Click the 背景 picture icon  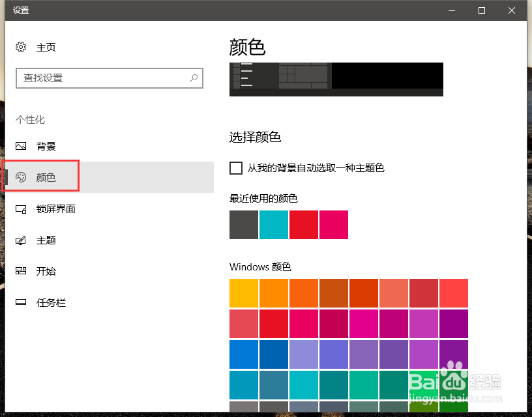tap(21, 146)
